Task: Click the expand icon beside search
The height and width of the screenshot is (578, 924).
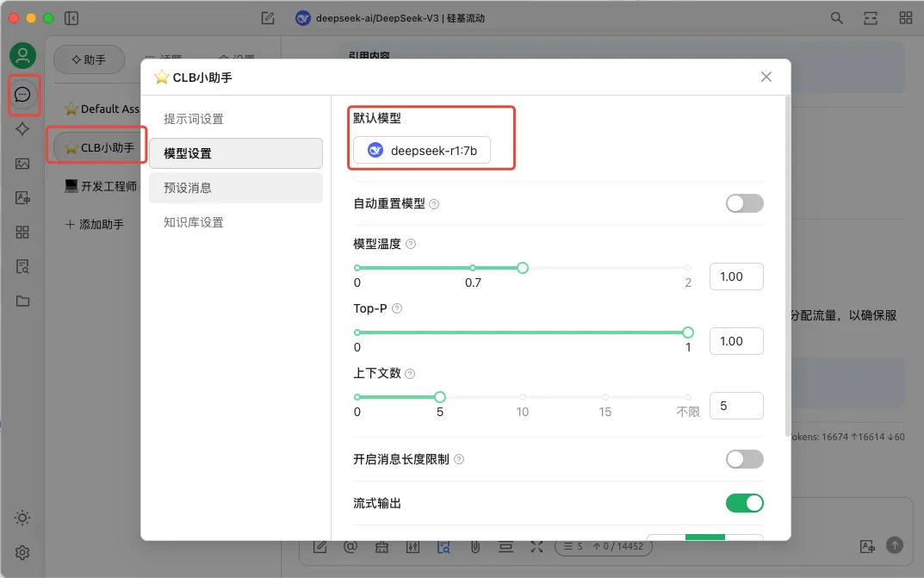Action: point(871,18)
